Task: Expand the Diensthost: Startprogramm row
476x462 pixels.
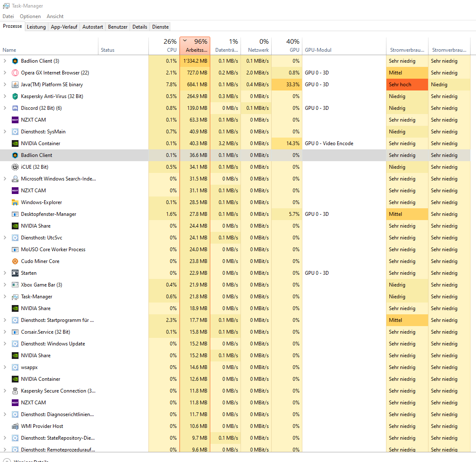Action: (x=5, y=320)
